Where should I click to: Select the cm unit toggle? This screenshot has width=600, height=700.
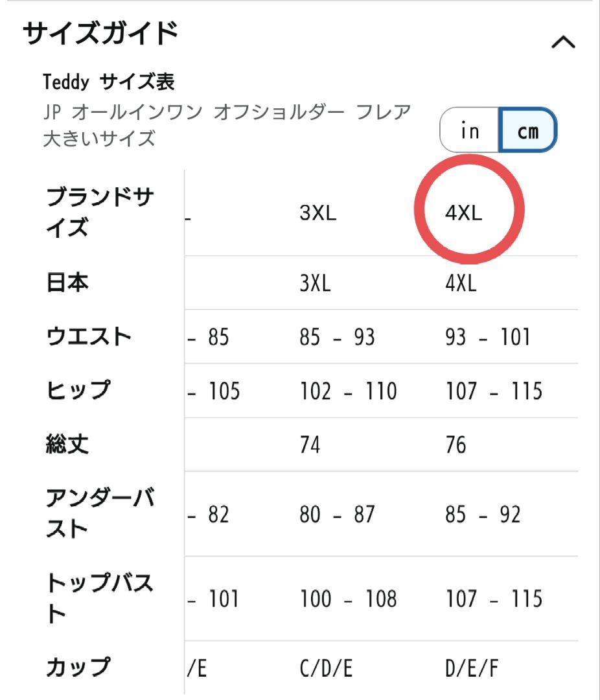[x=527, y=130]
